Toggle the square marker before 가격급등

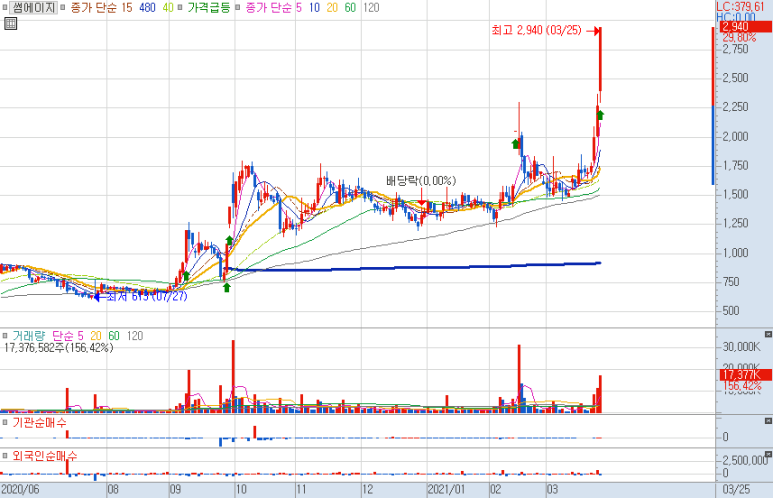tap(180, 7)
